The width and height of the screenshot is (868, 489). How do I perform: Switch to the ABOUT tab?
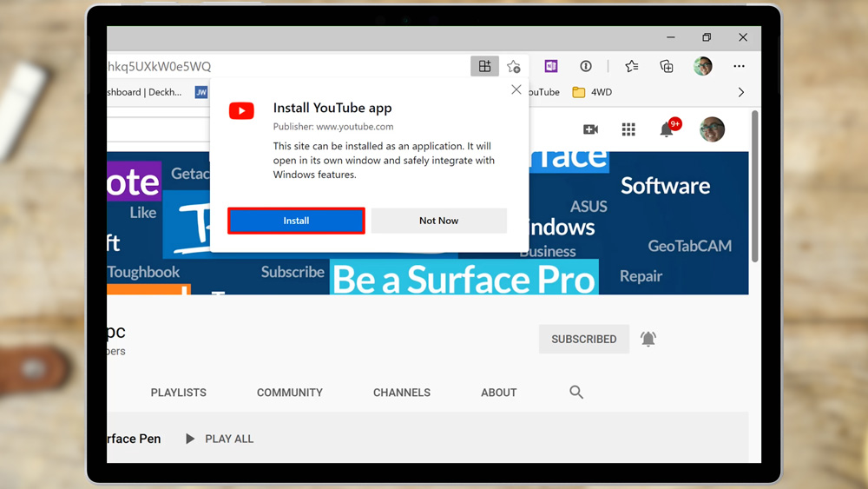[499, 392]
